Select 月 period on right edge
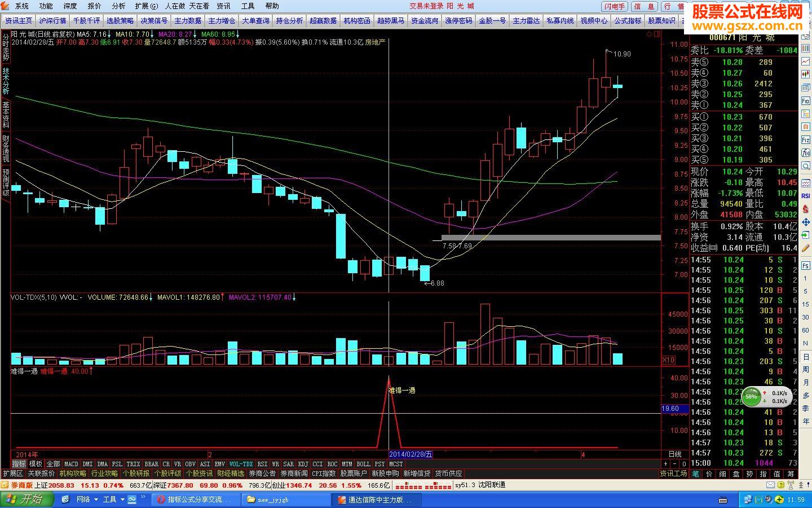 (806, 383)
